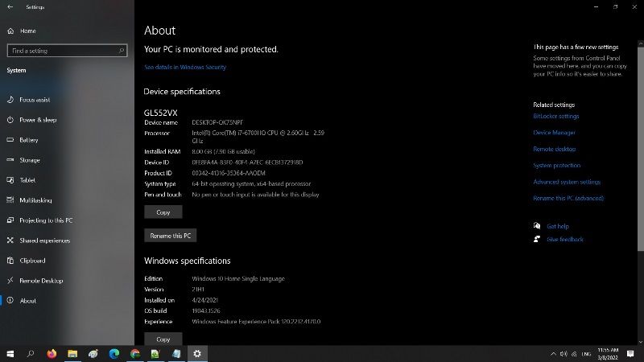Image resolution: width=644 pixels, height=362 pixels.
Task: Copy Windows specifications with the Copy button
Action: [x=163, y=339]
